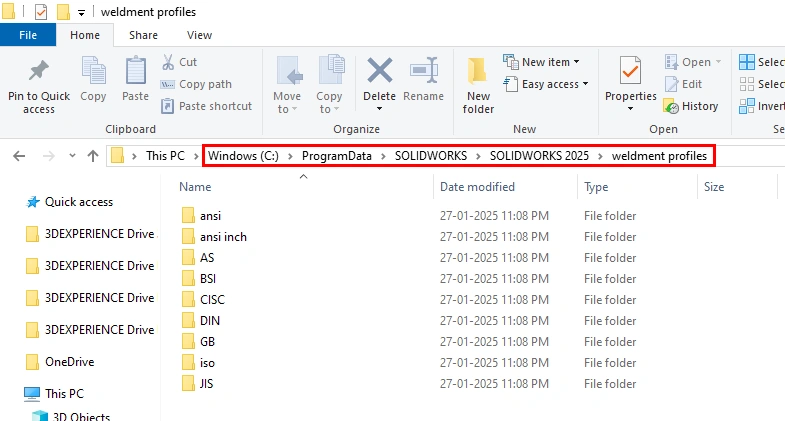Click the Up one level arrow
The image size is (785, 421).
93,156
